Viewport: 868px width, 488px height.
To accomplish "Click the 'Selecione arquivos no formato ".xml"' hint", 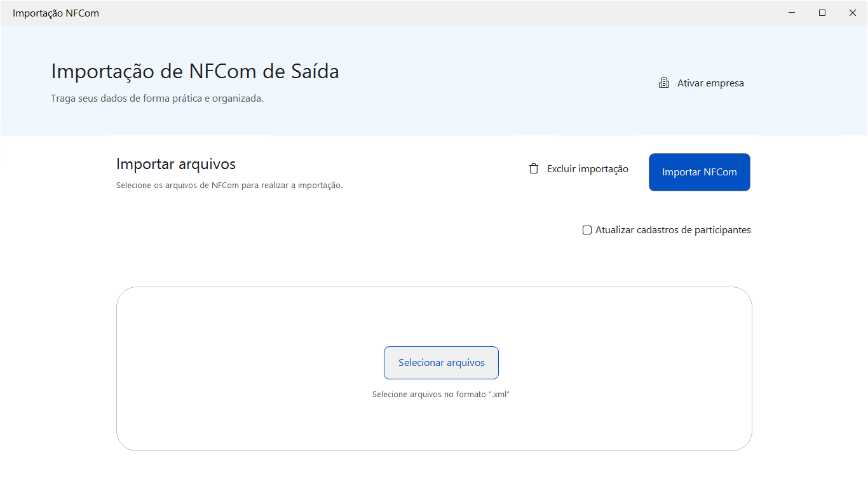I will (x=441, y=395).
